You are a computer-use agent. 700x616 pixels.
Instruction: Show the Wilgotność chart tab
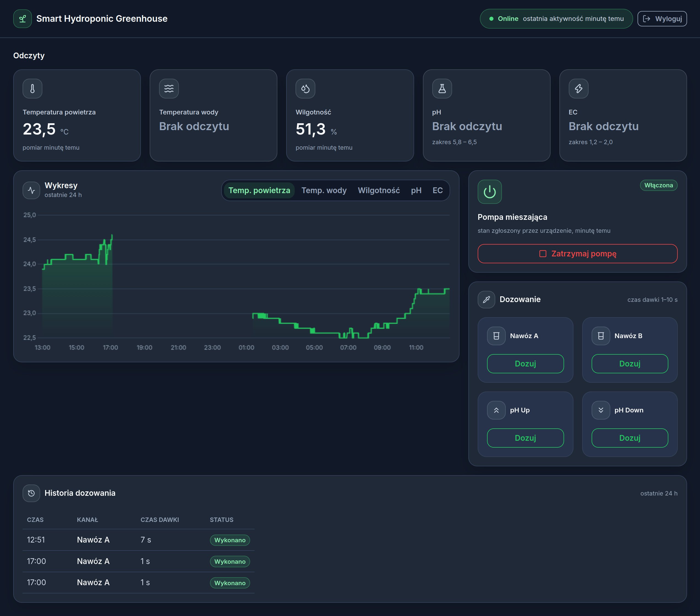[379, 190]
